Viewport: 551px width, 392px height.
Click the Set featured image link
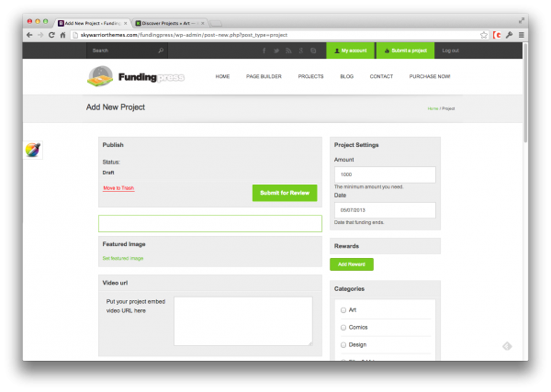123,258
